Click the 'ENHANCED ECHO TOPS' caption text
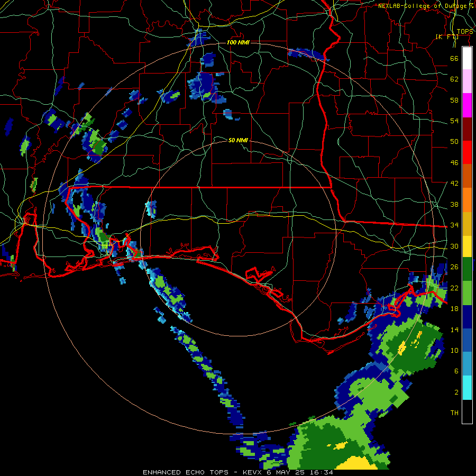The width and height of the screenshot is (476, 476). [x=186, y=472]
